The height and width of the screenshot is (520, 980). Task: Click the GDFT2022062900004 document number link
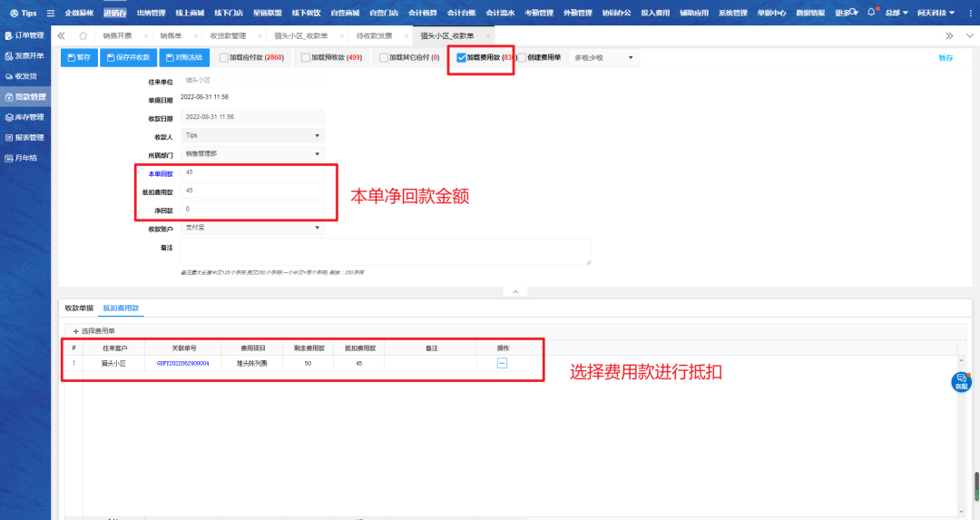(x=182, y=363)
